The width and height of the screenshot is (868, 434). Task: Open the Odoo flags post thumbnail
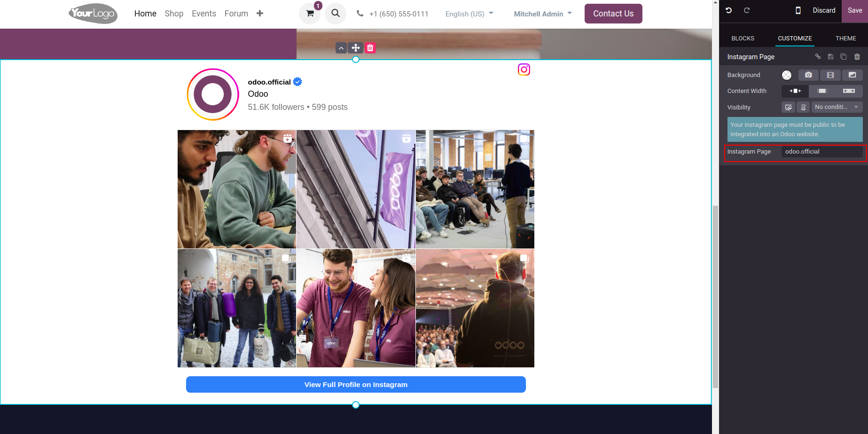tap(356, 189)
